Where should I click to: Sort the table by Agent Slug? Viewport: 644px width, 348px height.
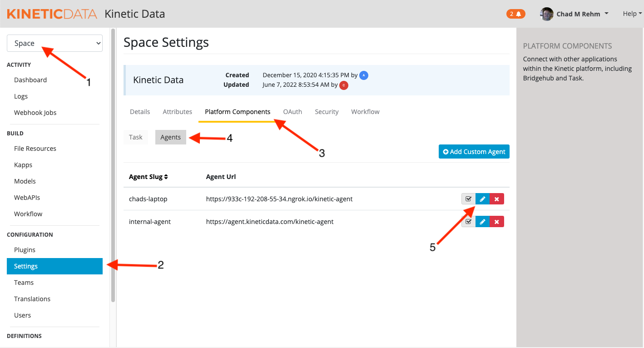149,177
